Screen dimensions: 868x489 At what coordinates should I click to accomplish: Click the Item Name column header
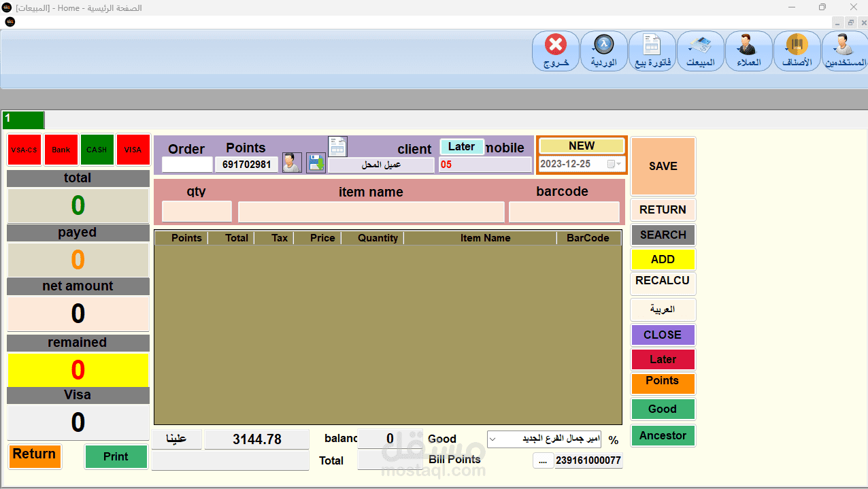point(480,238)
